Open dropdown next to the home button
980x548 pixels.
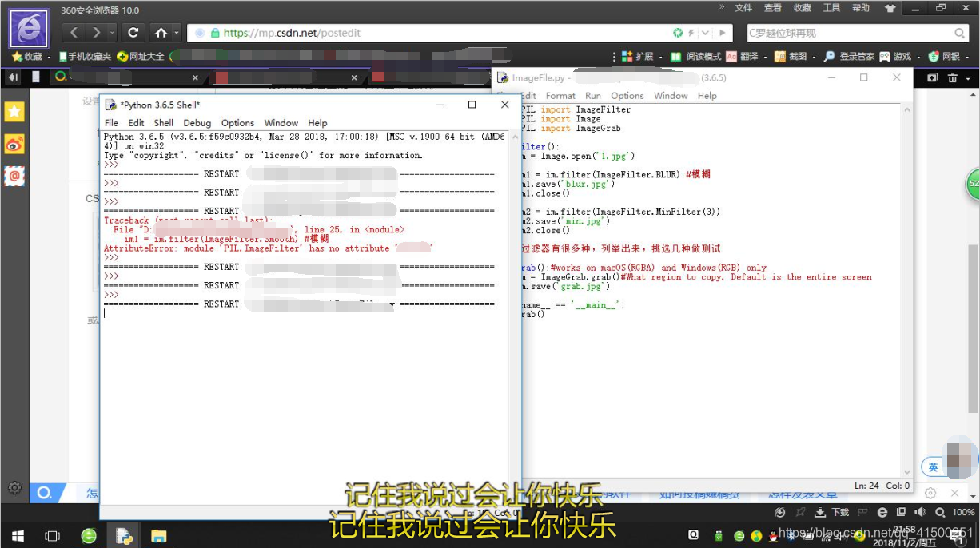click(x=176, y=33)
